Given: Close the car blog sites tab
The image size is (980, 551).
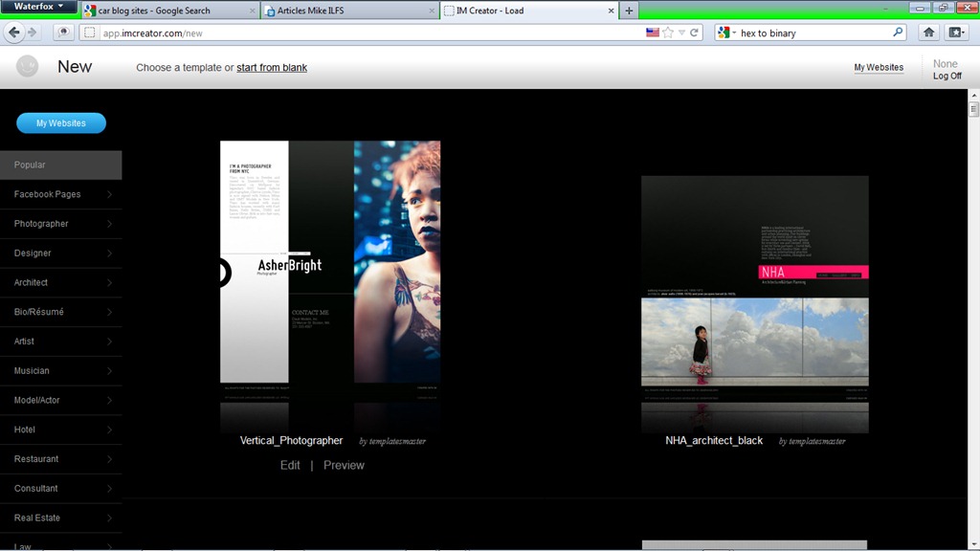Looking at the screenshot, I should tap(253, 11).
